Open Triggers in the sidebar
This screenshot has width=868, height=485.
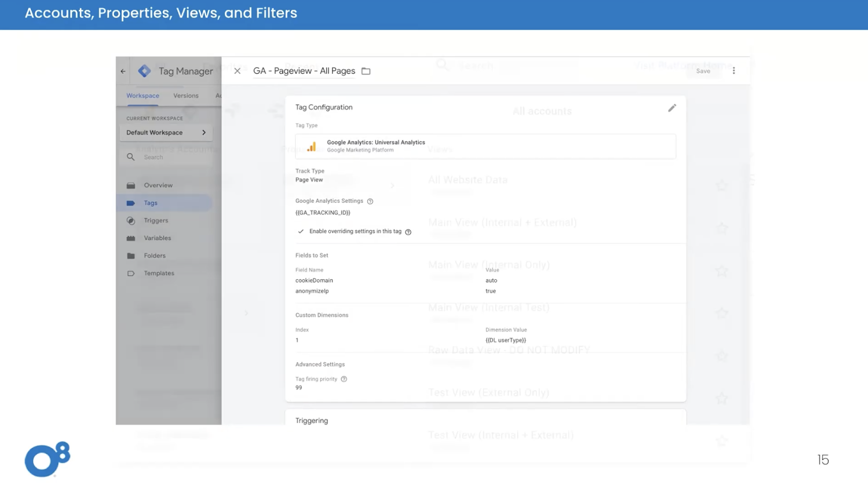[x=156, y=221]
